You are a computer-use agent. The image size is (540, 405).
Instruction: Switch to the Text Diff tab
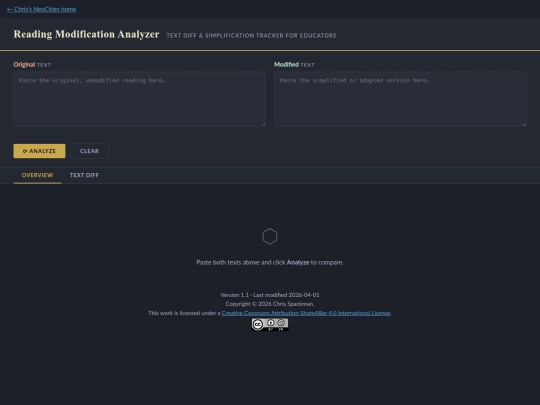(84, 175)
